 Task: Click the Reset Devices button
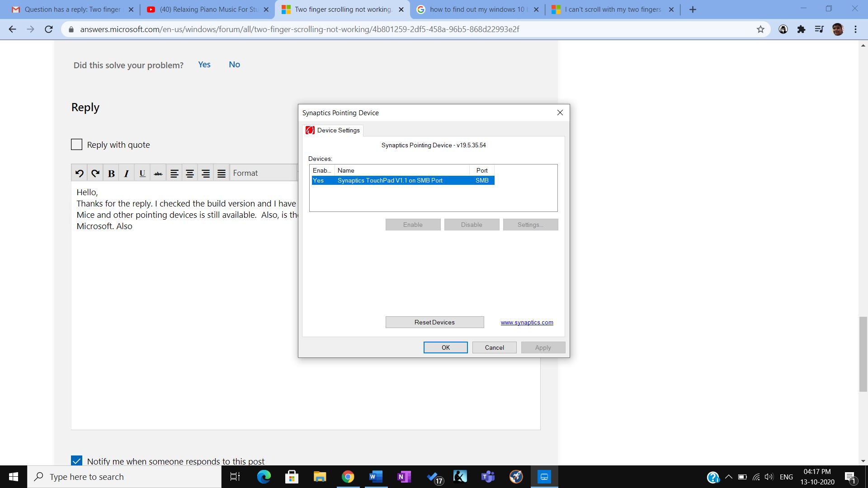pyautogui.click(x=434, y=322)
